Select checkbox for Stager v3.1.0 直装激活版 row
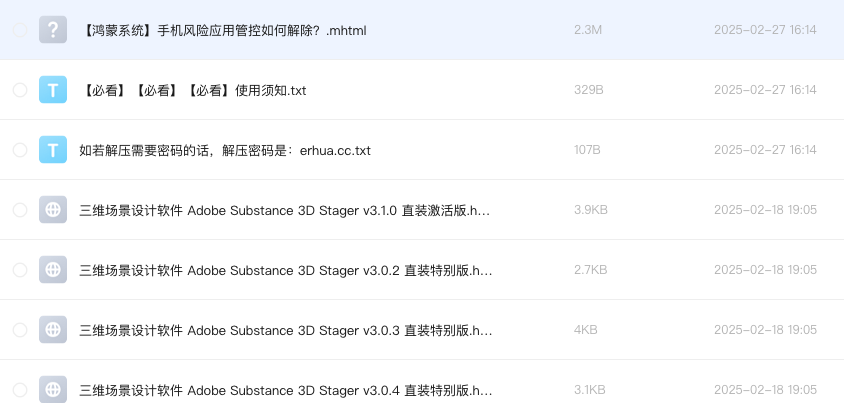Screen dimensions: 844x403 point(20,210)
